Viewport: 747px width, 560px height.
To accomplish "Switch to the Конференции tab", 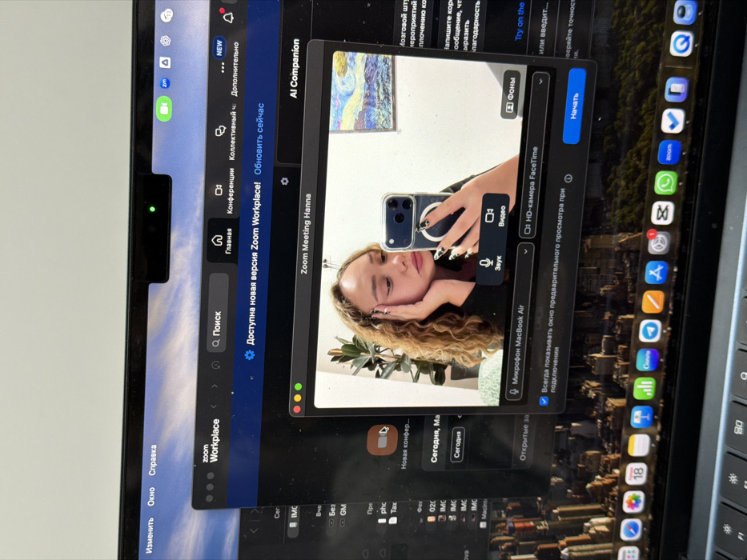I will coord(224,189).
